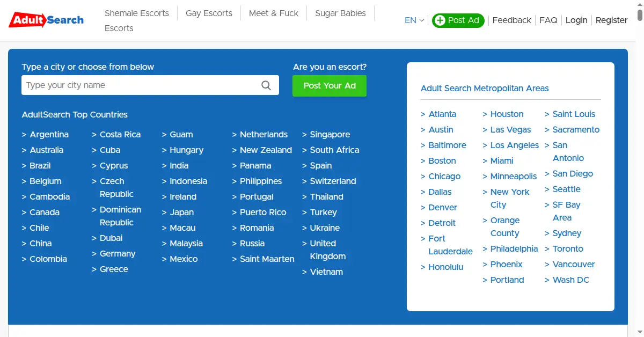Screen dimensions: 644x337
Task: Click the South Africa link
Action: pos(334,150)
